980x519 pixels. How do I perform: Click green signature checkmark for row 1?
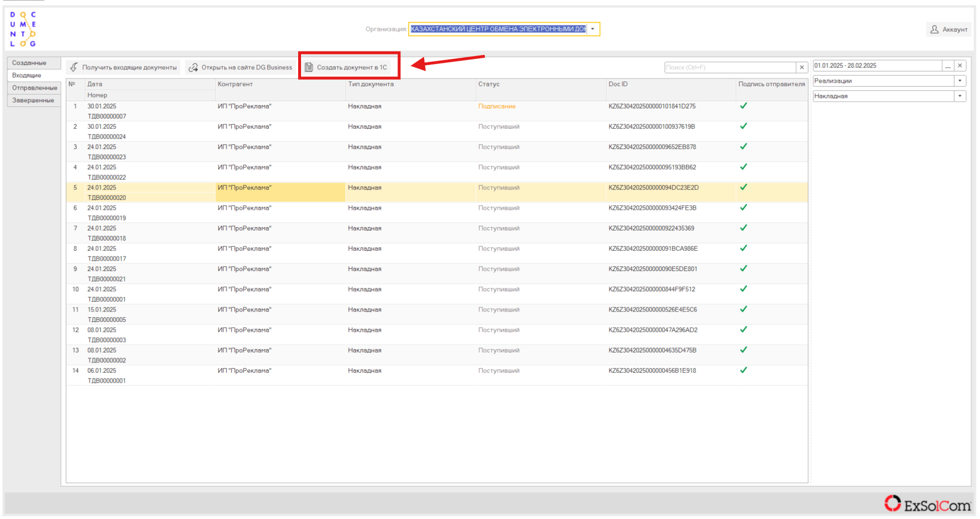coord(744,106)
